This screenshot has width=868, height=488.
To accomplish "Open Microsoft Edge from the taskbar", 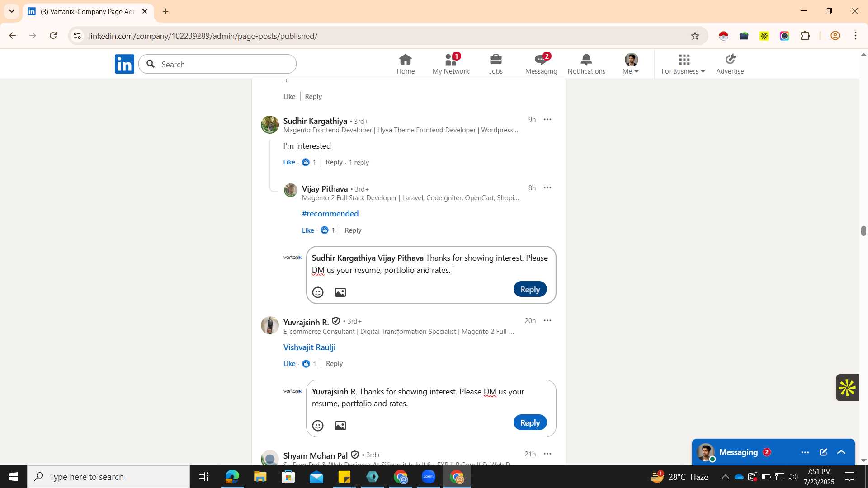I will coord(232,477).
